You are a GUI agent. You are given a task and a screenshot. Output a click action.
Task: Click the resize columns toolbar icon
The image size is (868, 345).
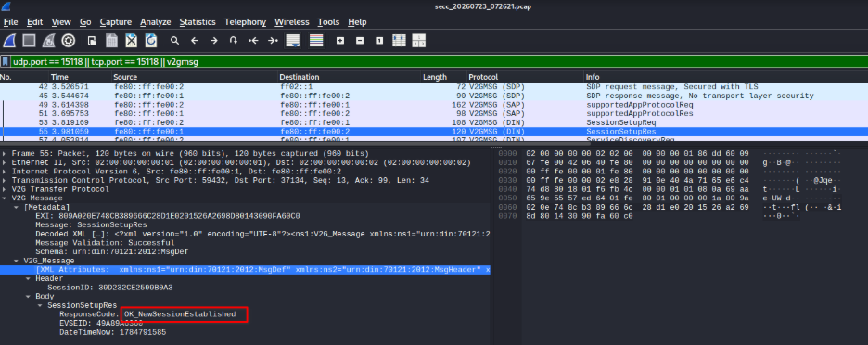[399, 41]
